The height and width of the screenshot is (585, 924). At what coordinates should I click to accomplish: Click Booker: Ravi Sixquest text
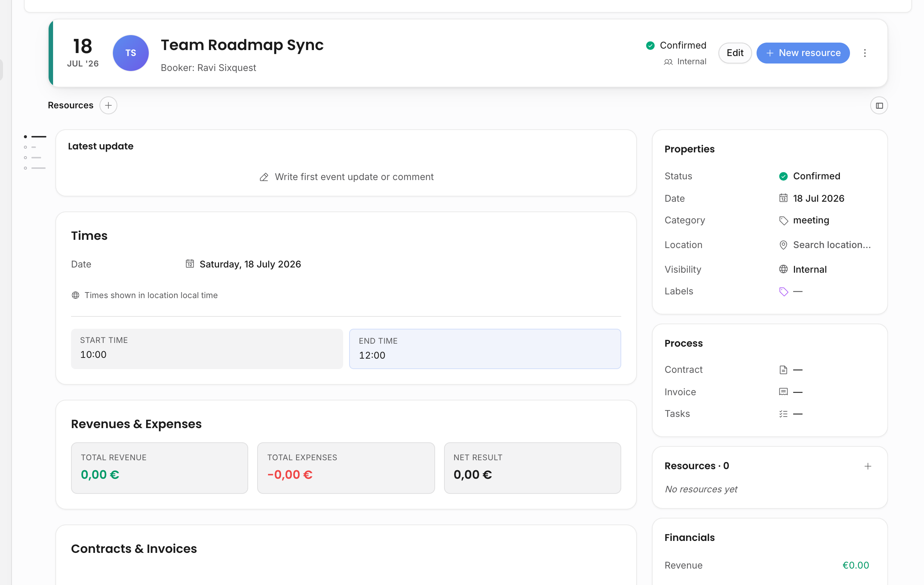pos(208,68)
